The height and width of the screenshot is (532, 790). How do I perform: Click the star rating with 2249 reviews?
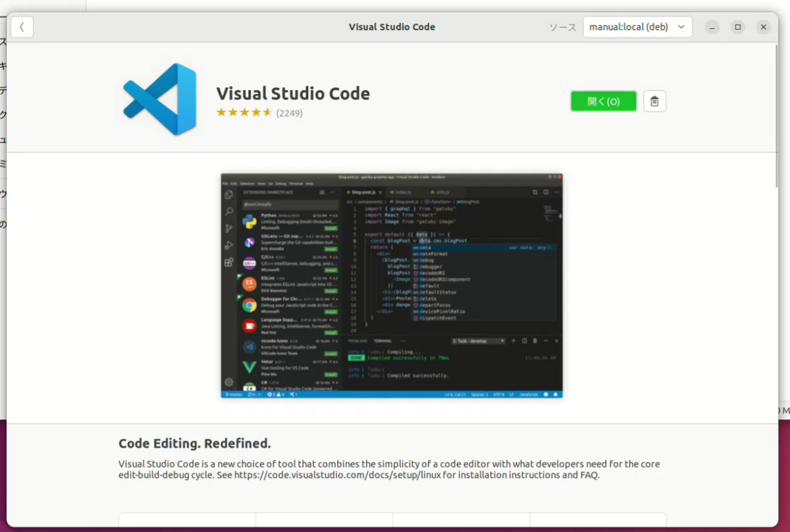click(259, 113)
